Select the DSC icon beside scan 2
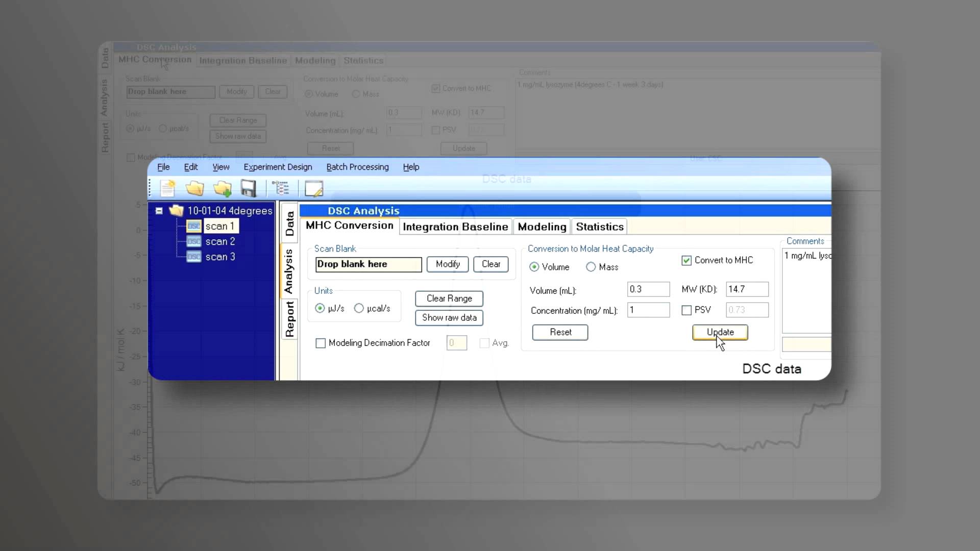This screenshot has height=551, width=980. coord(194,241)
